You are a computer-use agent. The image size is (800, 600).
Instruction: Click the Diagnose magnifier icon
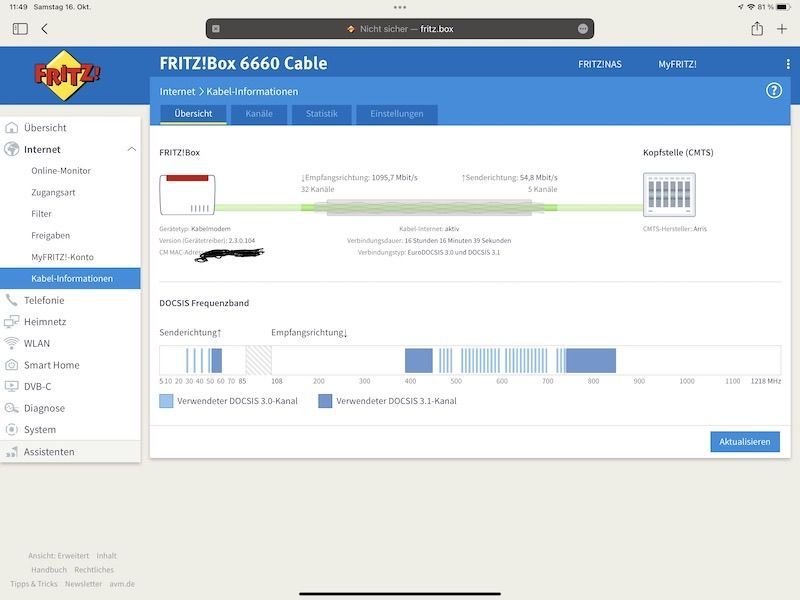11,408
